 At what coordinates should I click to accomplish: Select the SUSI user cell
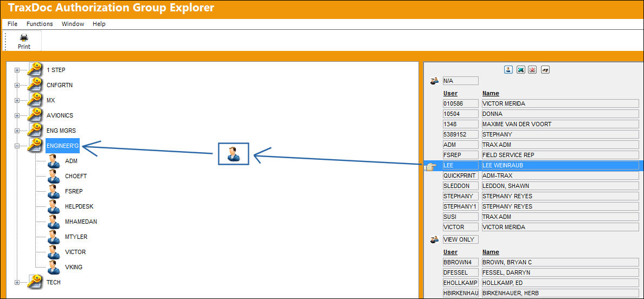(x=460, y=217)
